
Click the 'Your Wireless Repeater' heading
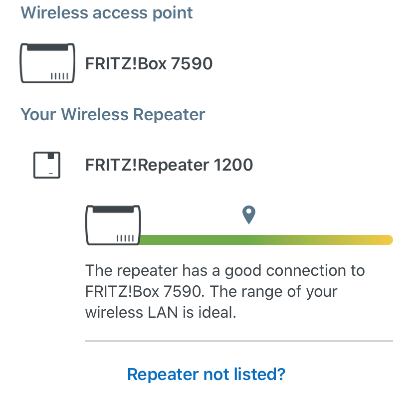coord(113,114)
